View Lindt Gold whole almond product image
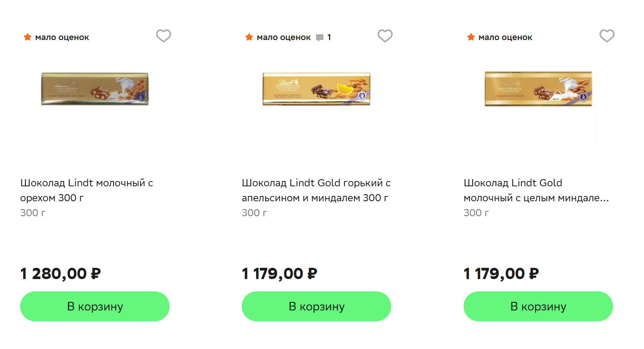This screenshot has width=644, height=349. tap(538, 89)
